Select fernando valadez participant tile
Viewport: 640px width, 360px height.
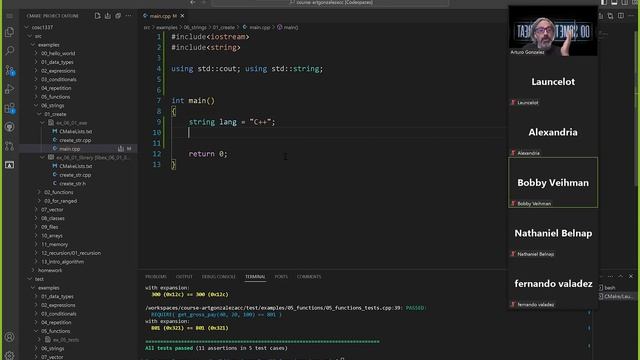(553, 284)
